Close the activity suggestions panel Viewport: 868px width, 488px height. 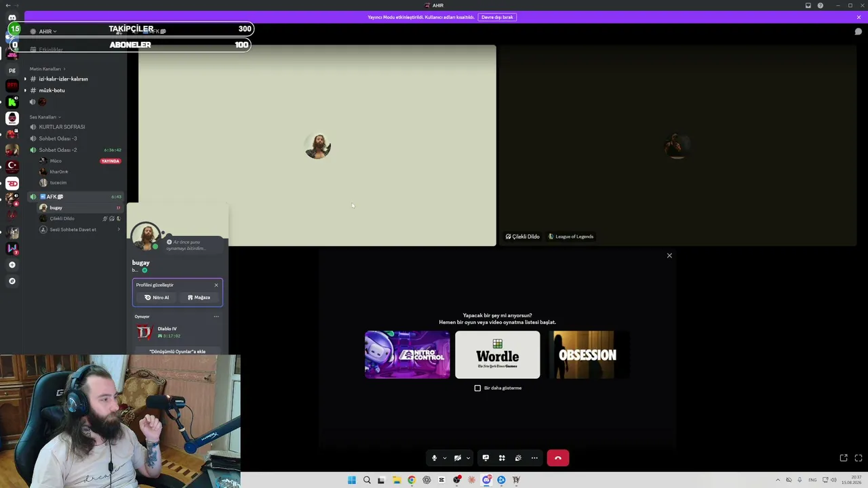[669, 256]
